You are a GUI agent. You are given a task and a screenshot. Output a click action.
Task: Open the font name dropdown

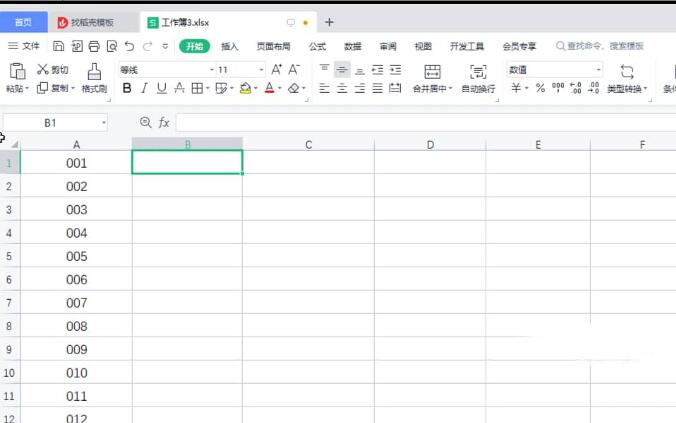click(212, 69)
